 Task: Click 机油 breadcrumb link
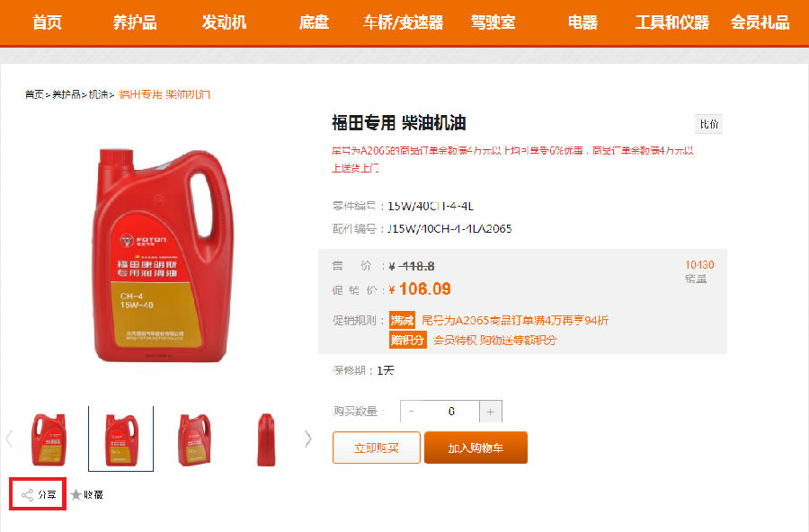click(98, 94)
